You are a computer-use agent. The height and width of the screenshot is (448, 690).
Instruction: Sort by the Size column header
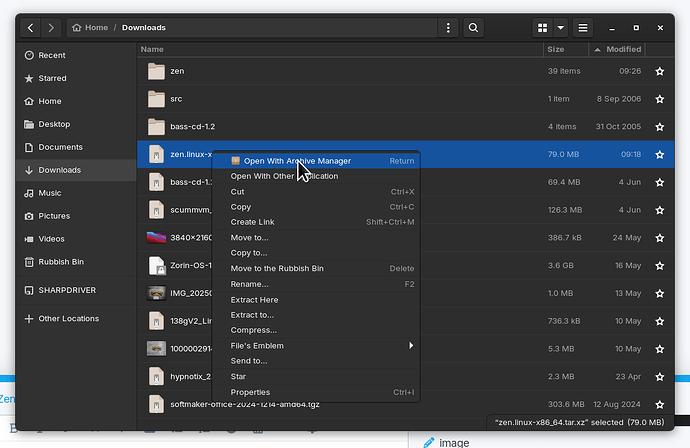[x=566, y=49]
